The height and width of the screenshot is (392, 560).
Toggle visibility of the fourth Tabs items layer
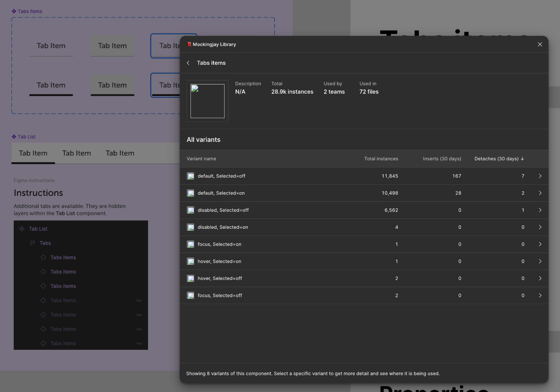139,301
